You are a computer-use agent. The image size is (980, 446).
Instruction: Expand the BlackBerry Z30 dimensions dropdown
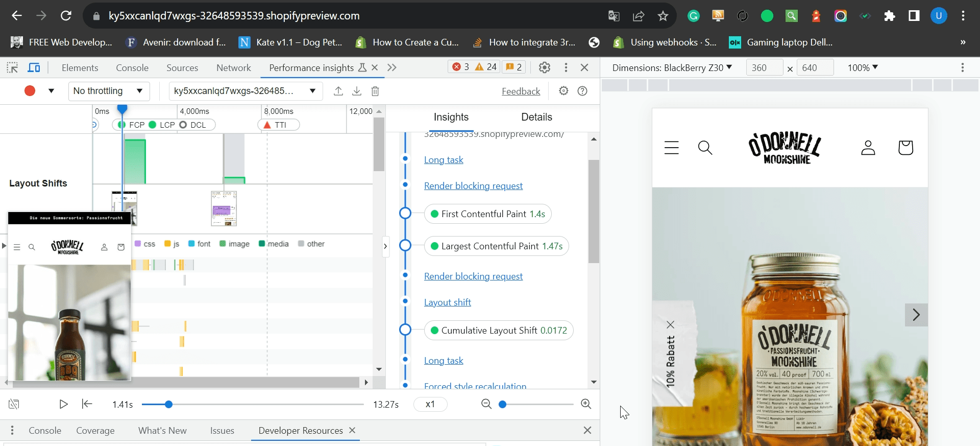[672, 67]
